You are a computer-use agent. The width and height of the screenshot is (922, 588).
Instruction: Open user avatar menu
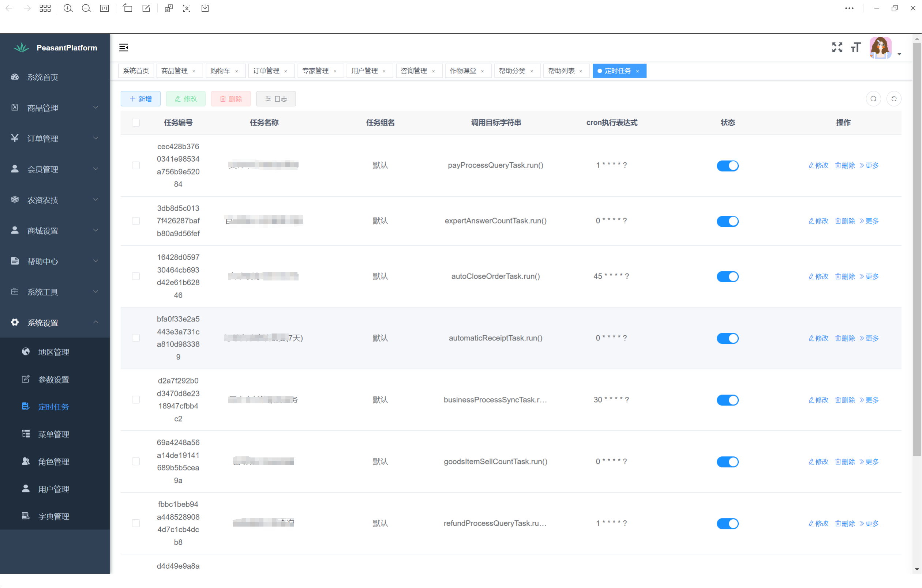coord(880,48)
